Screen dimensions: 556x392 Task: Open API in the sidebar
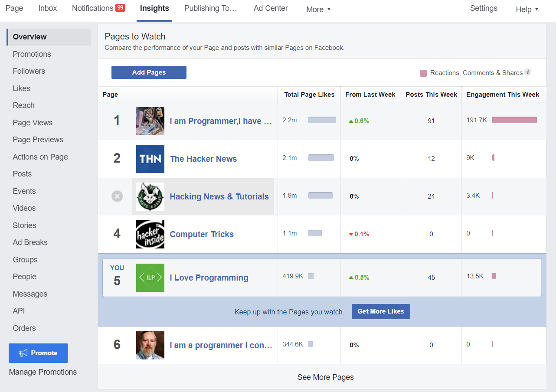19,311
